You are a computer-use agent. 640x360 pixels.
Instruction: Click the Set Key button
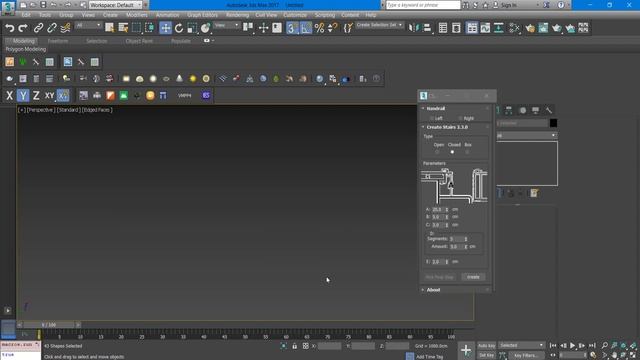(x=486, y=355)
